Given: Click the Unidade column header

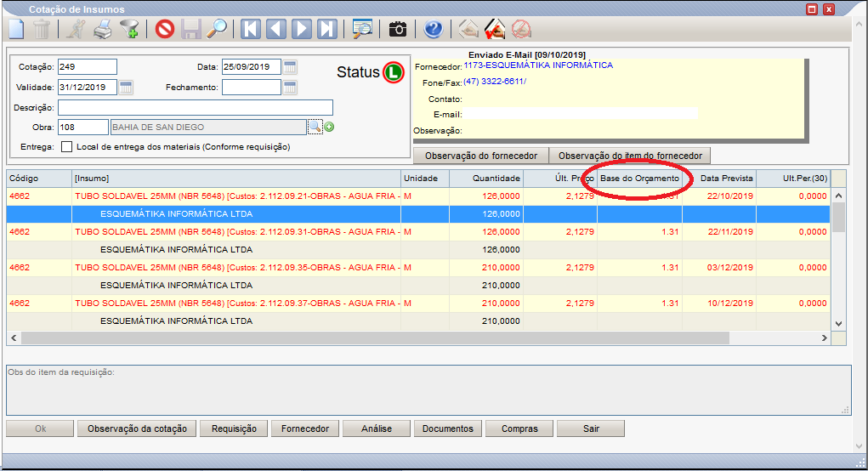Looking at the screenshot, I should click(x=424, y=179).
